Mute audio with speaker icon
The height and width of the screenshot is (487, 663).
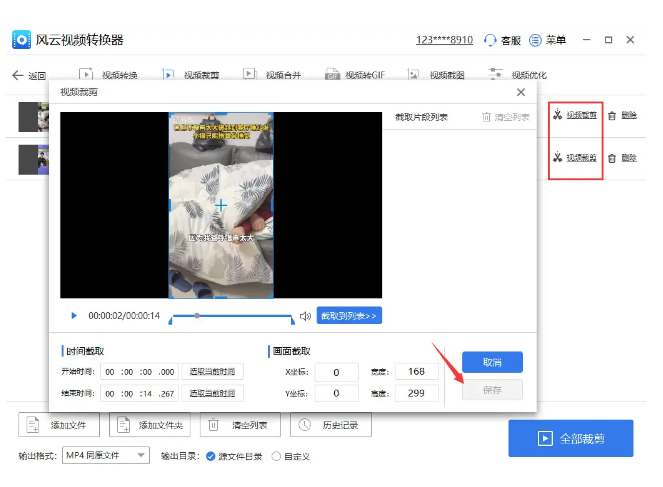[305, 316]
